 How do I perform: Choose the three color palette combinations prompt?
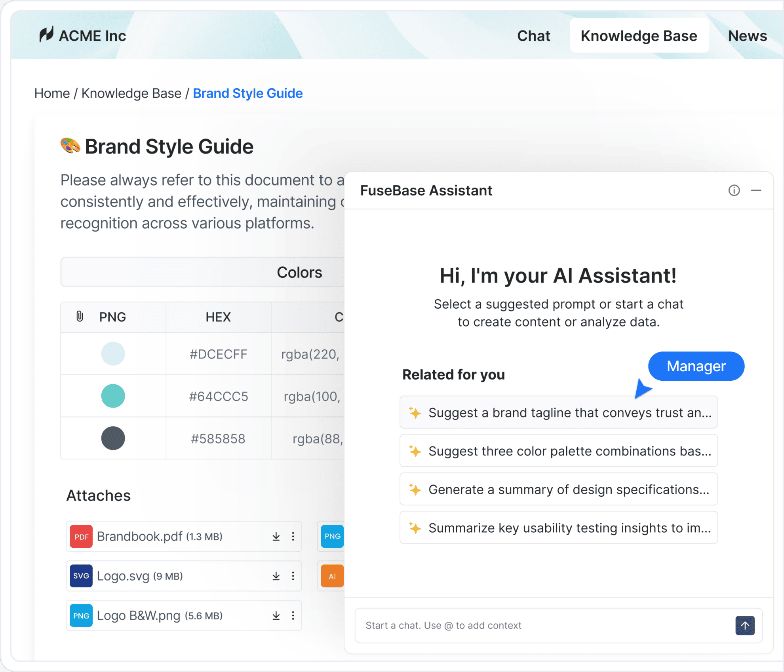[x=558, y=451]
